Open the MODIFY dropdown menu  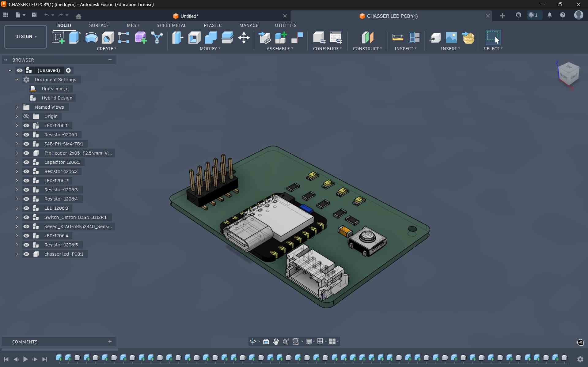210,49
